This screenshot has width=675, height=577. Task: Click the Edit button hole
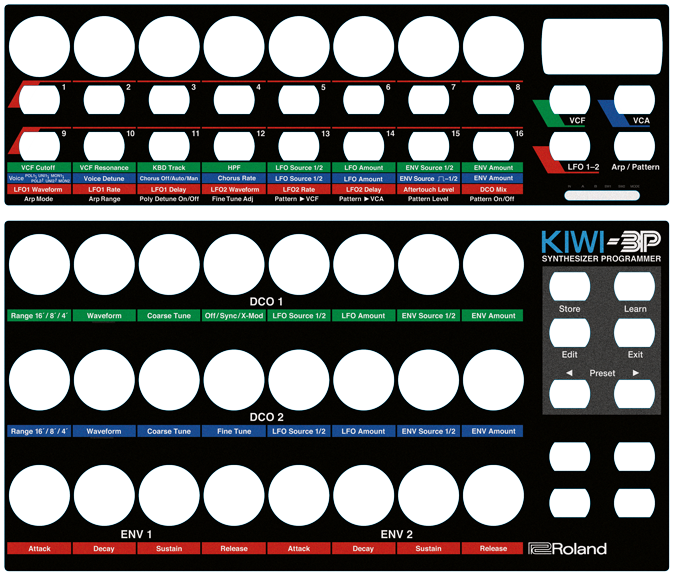pyautogui.click(x=570, y=332)
